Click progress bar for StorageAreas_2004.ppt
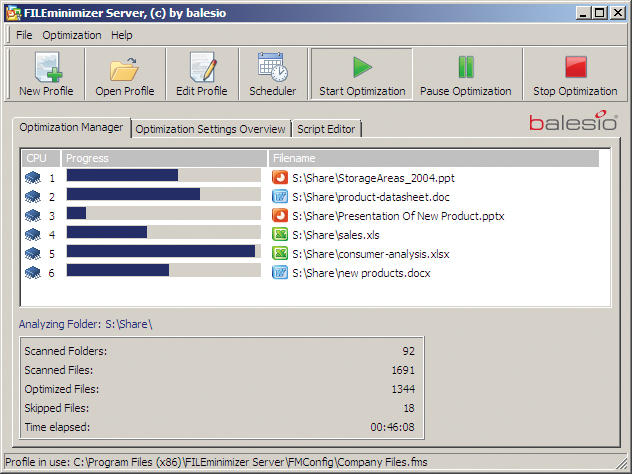Screen dimensions: 632x474 (164, 175)
